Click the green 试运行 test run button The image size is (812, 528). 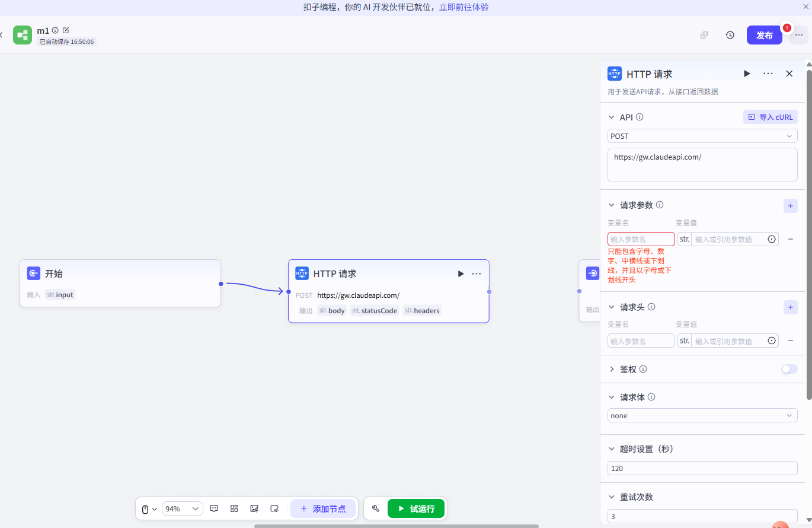coord(416,508)
